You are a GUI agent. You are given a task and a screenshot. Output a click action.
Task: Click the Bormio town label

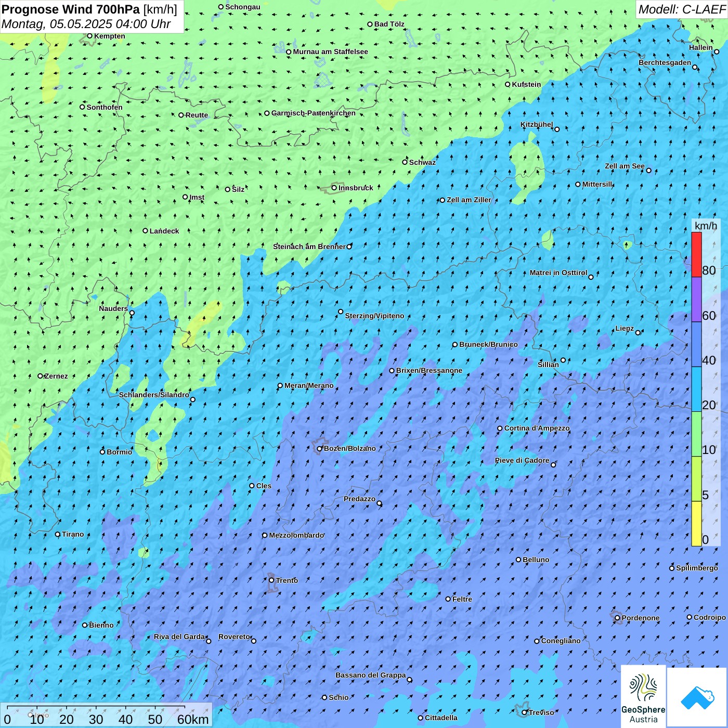(119, 452)
